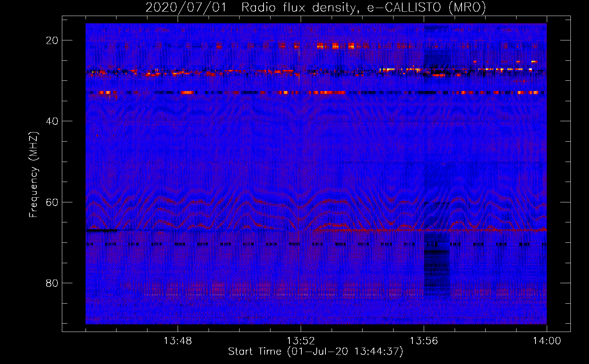Select the 'Frequency (MHZ)' axis label
The image size is (589, 364).
(33, 174)
